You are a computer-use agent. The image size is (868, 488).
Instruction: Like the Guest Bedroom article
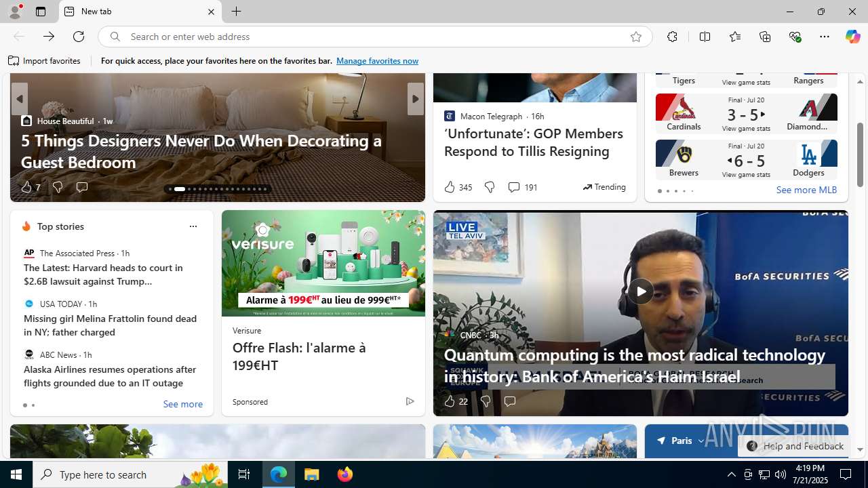click(x=31, y=187)
